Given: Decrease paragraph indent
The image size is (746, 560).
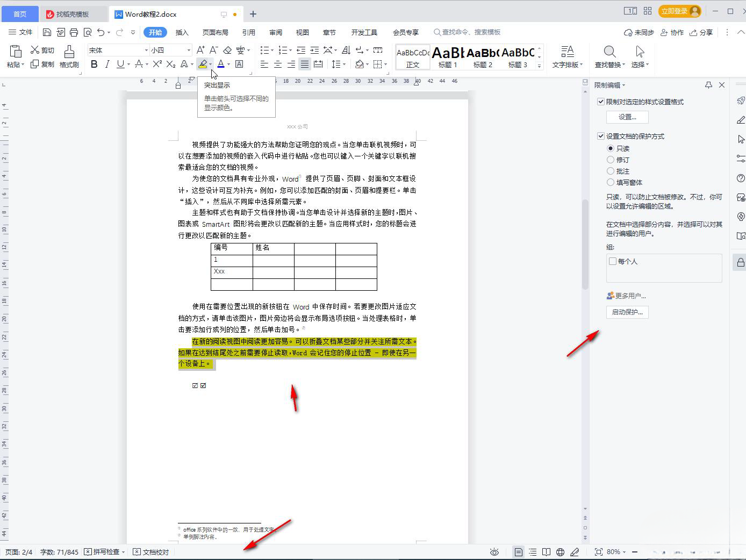Looking at the screenshot, I should pyautogui.click(x=301, y=50).
